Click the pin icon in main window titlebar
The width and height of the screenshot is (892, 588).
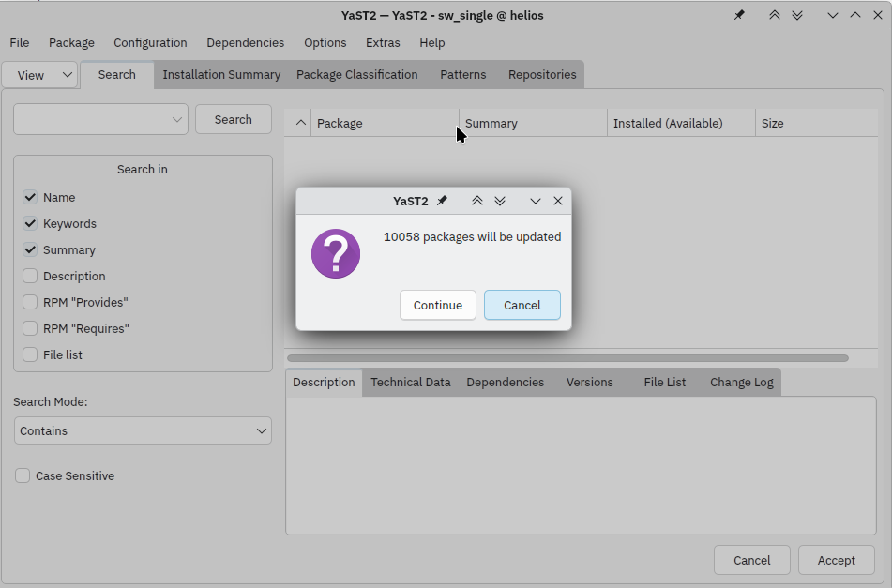(739, 15)
